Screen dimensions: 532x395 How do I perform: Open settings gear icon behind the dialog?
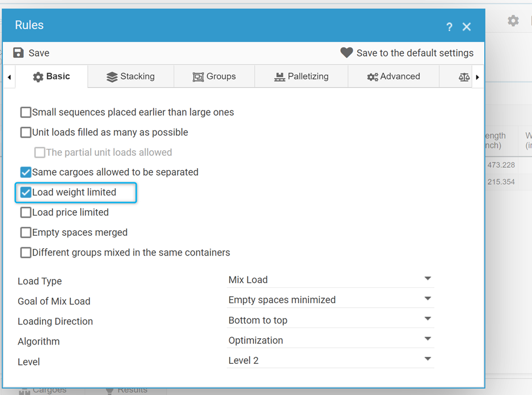513,20
